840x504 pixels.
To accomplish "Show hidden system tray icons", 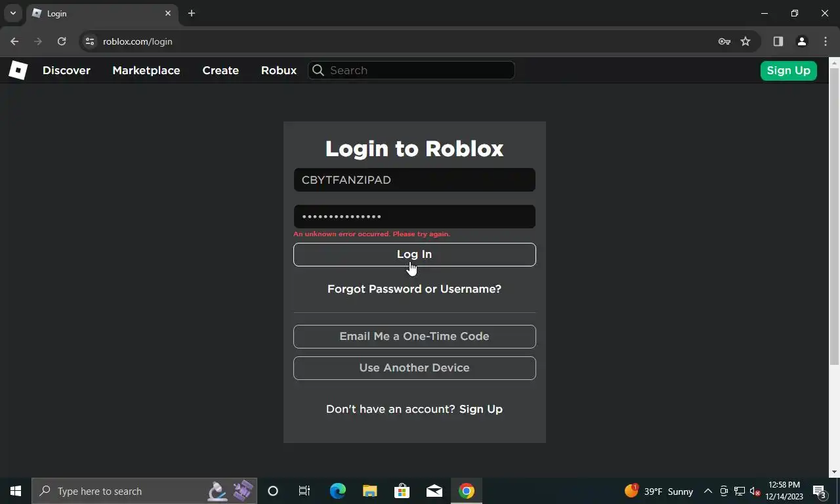I will (708, 491).
